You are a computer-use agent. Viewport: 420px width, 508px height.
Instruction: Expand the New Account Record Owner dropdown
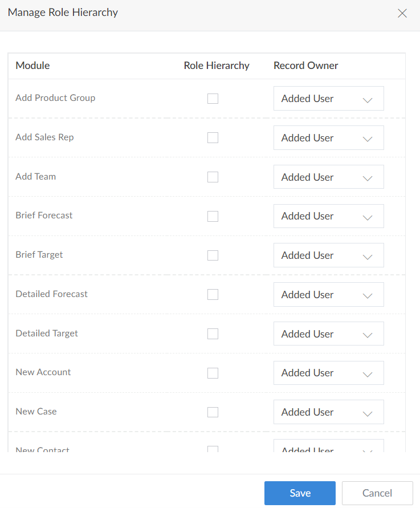point(328,373)
